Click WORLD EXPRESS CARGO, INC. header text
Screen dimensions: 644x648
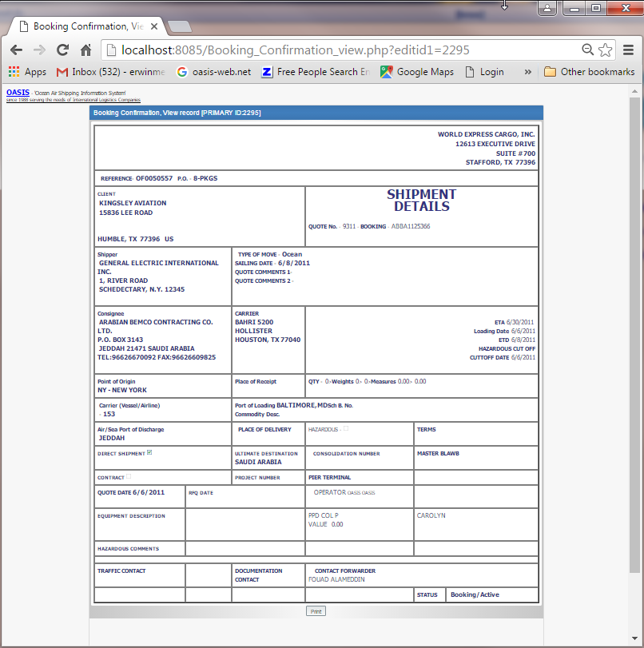[x=487, y=134]
